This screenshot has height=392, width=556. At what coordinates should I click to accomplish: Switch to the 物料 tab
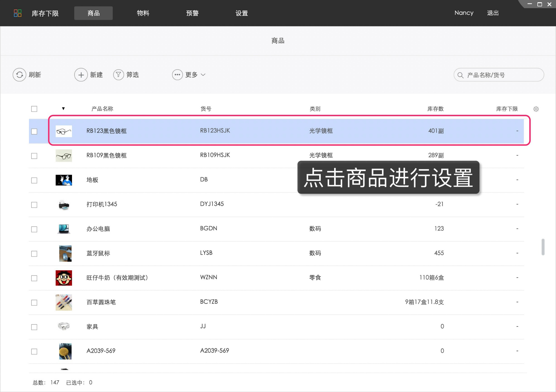click(x=143, y=13)
